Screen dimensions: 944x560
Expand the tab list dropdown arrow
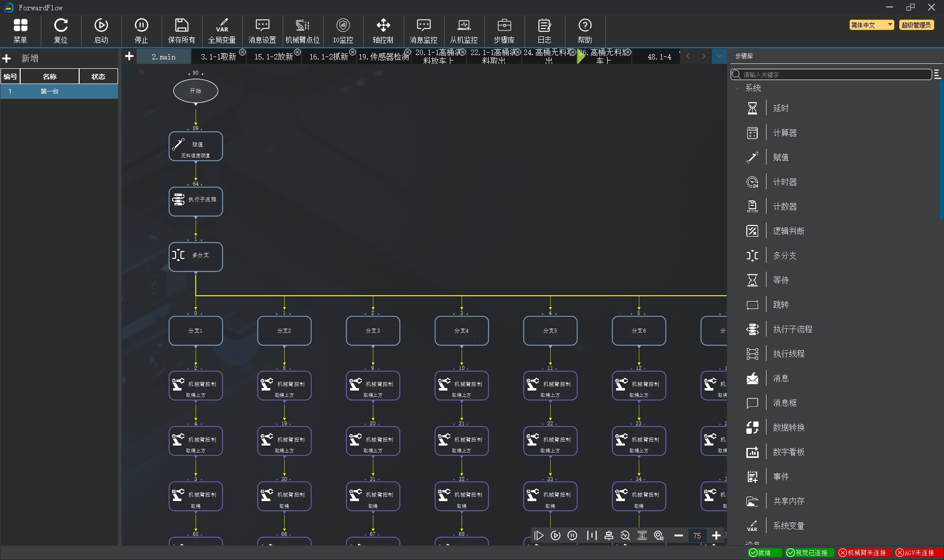coord(719,56)
